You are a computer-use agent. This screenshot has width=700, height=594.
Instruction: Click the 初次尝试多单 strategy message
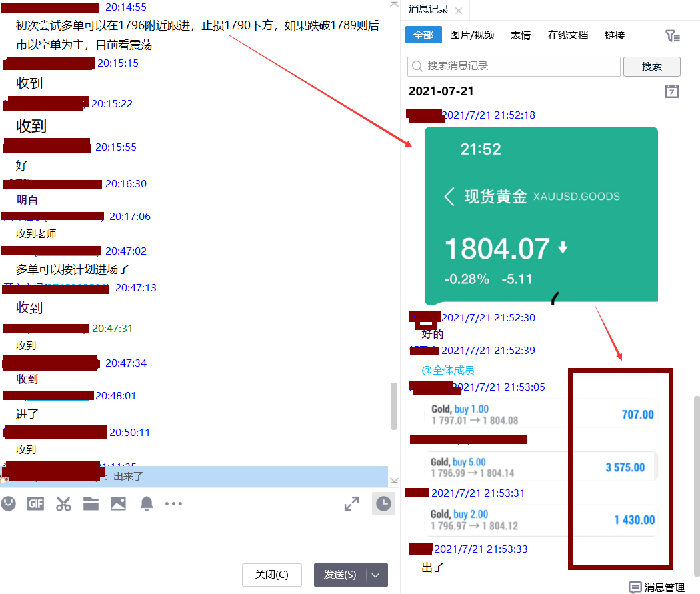point(198,35)
